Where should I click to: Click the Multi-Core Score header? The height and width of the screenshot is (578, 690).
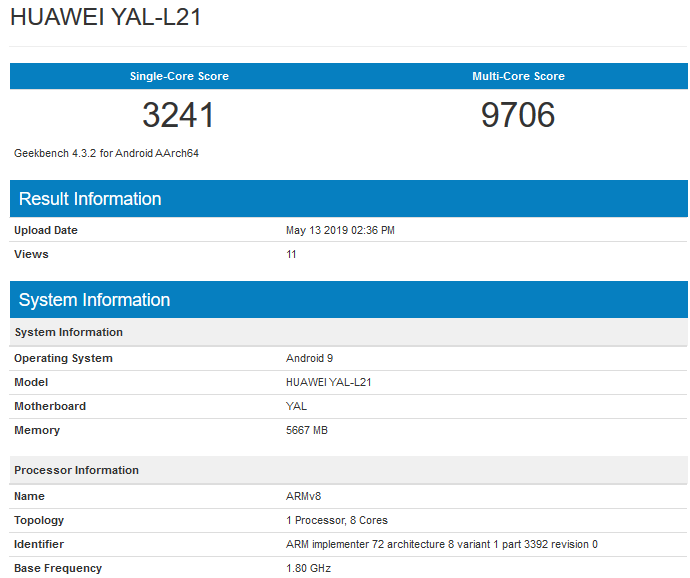tap(518, 76)
